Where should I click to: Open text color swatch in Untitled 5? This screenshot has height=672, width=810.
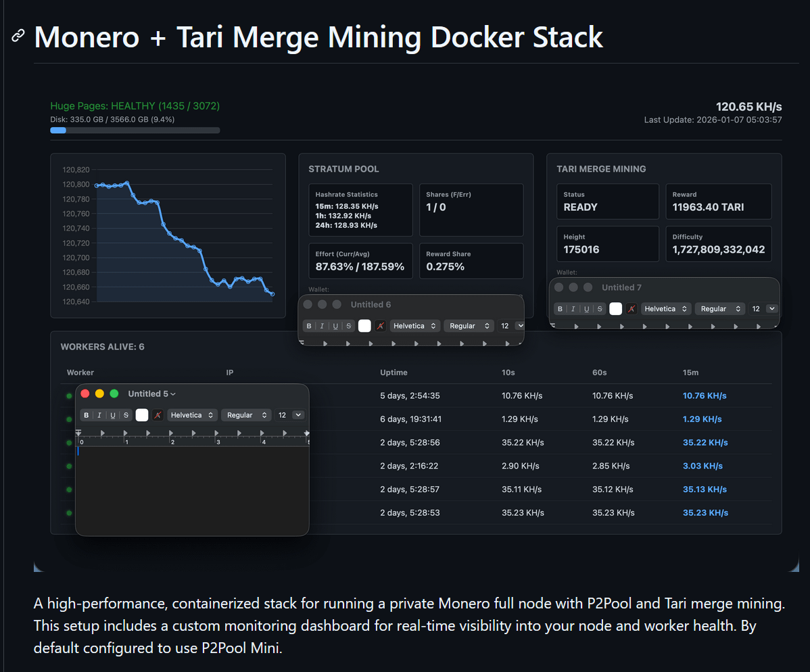point(142,415)
